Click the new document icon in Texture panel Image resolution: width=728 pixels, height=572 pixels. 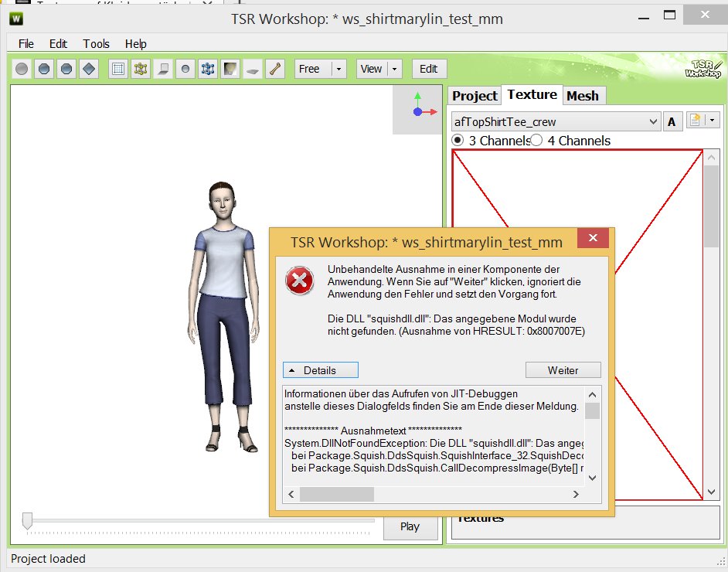[x=696, y=121]
